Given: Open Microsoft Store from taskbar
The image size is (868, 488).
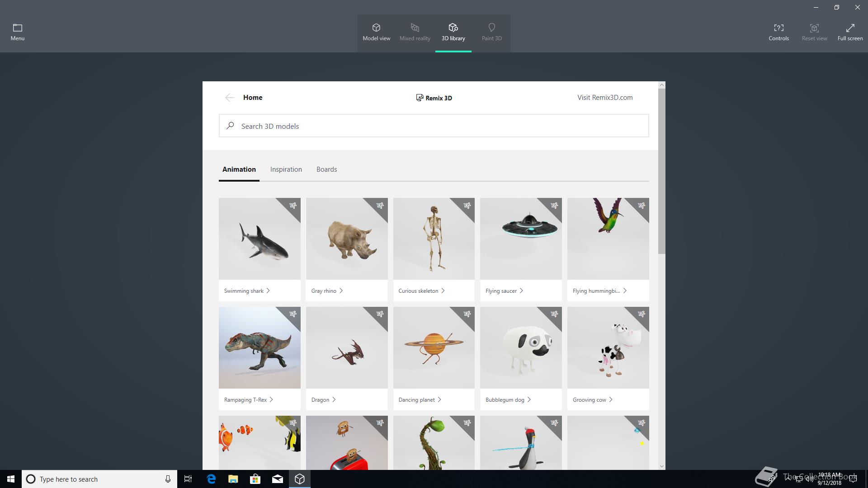Looking at the screenshot, I should (x=255, y=479).
